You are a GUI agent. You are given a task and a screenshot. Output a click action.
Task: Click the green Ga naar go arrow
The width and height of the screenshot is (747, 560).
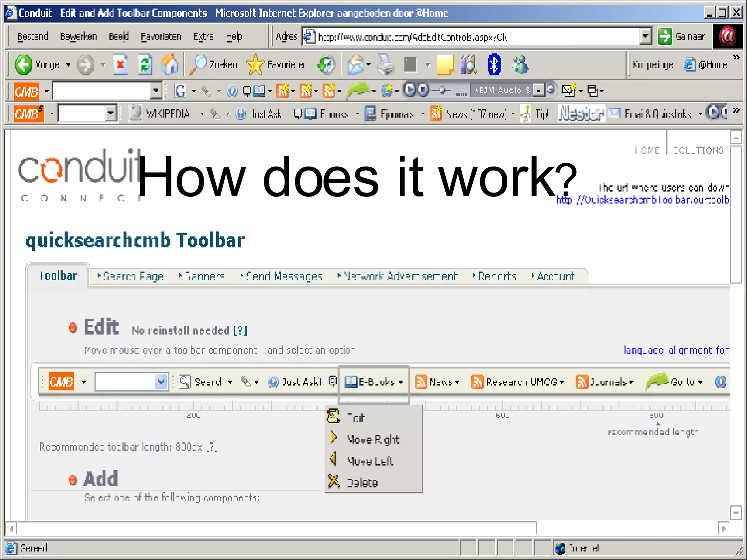pyautogui.click(x=665, y=36)
